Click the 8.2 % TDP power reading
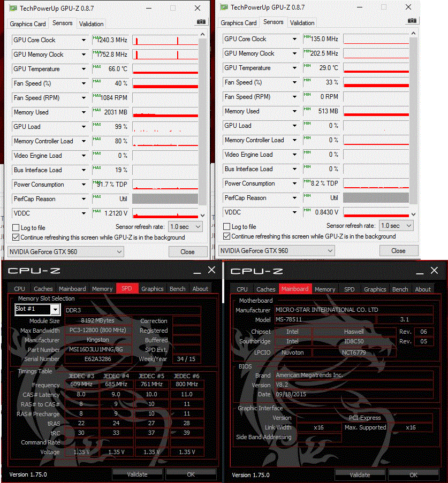The width and height of the screenshot is (448, 483). [x=321, y=183]
